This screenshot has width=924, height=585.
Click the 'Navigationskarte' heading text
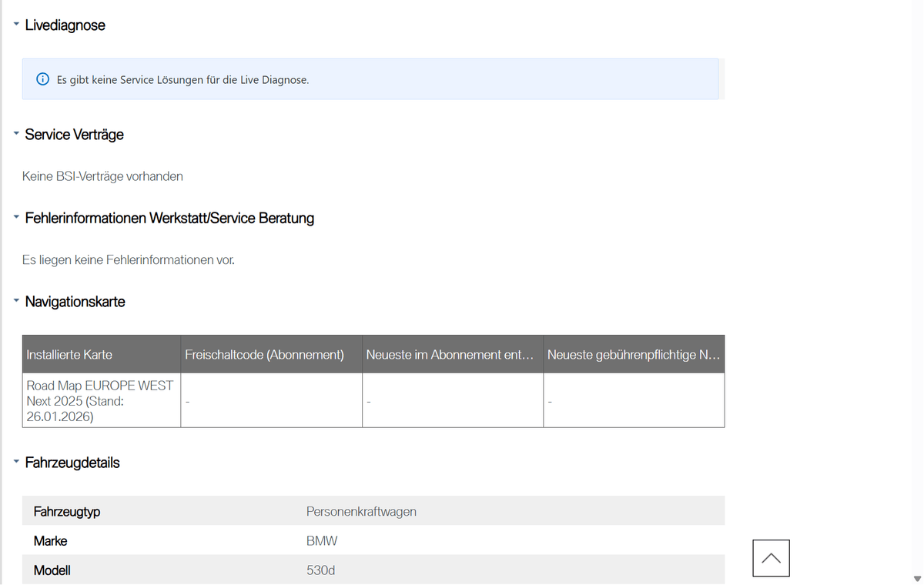click(75, 302)
